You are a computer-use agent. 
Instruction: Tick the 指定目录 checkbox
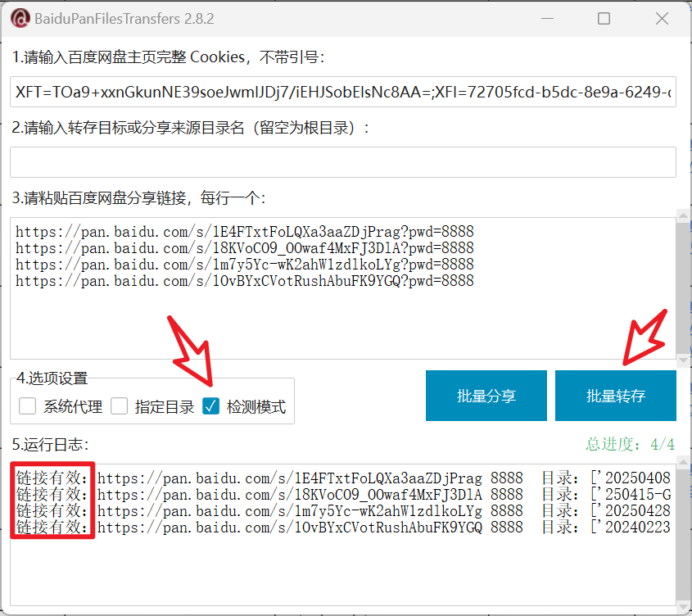pyautogui.click(x=120, y=406)
